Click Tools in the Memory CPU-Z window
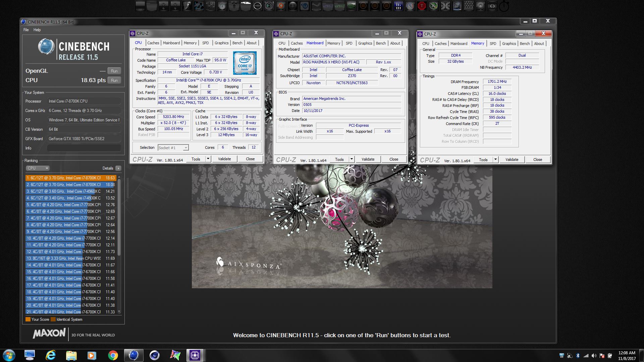 483,160
